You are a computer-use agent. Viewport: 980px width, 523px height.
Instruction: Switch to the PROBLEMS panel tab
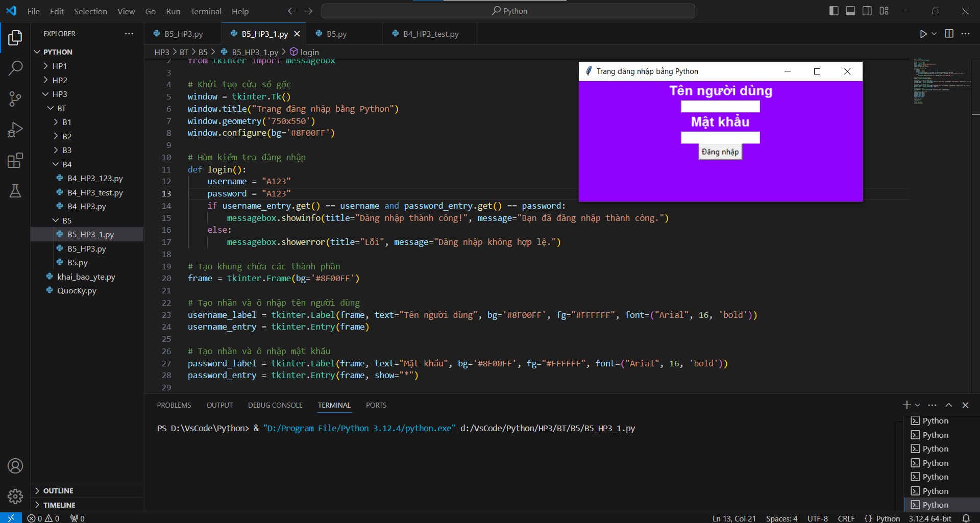[x=174, y=405]
